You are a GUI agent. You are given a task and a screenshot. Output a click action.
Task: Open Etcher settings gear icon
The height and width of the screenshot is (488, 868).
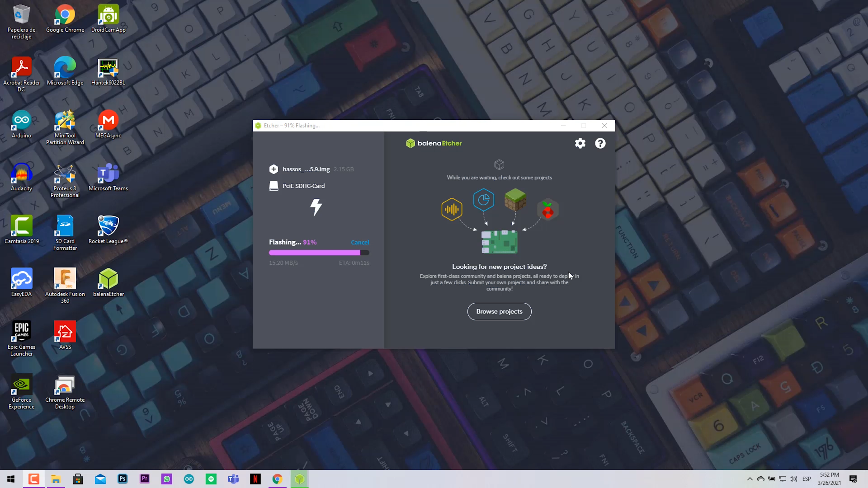580,143
